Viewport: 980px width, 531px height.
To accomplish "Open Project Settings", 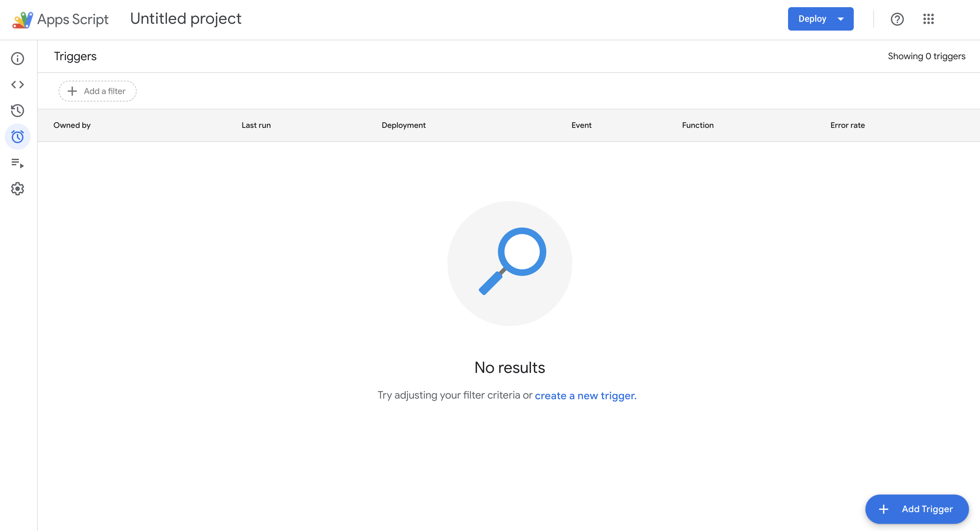I will pyautogui.click(x=18, y=189).
